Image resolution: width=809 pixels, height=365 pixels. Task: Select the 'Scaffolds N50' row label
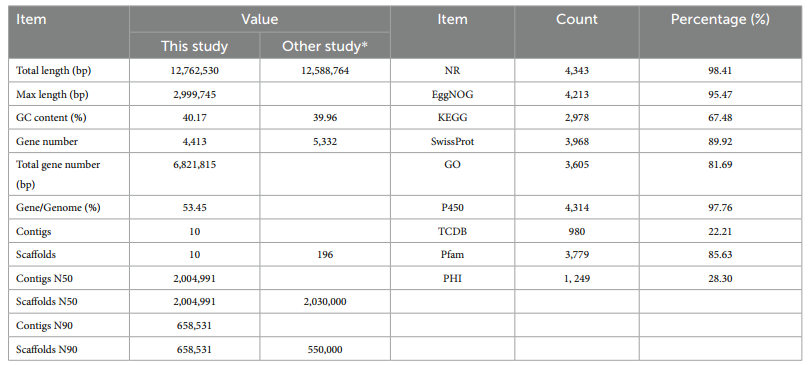(47, 301)
